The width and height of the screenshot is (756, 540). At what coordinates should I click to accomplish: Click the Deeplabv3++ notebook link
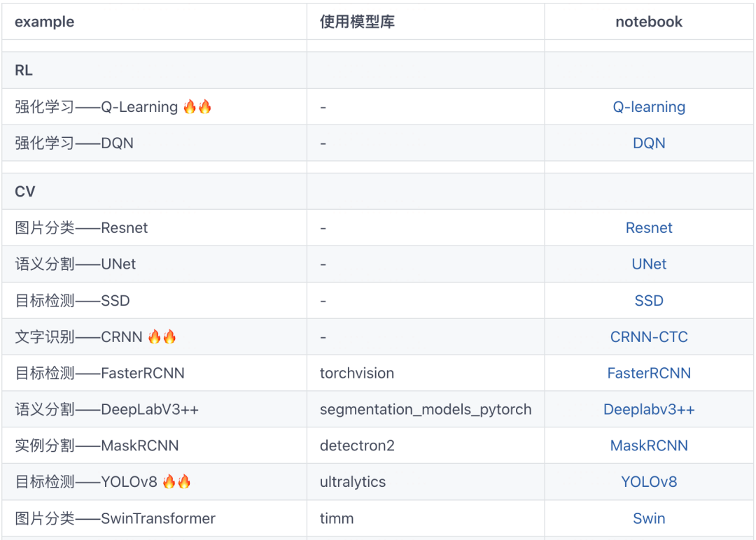coord(649,410)
